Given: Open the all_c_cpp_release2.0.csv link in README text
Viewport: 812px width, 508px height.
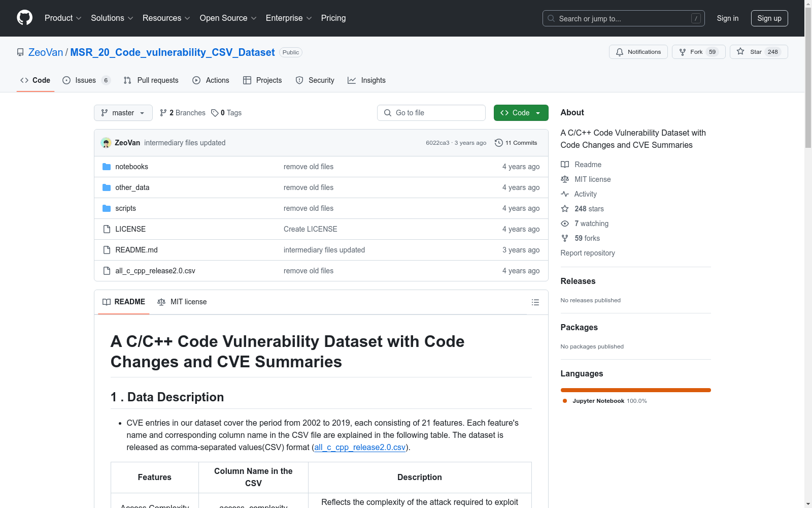Looking at the screenshot, I should click(360, 447).
